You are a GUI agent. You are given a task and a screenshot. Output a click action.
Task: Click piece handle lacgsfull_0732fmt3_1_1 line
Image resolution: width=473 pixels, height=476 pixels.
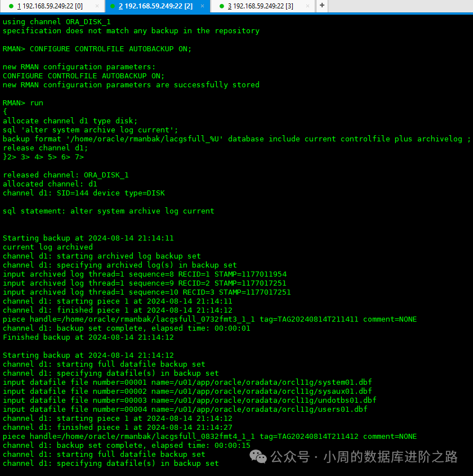(209, 319)
